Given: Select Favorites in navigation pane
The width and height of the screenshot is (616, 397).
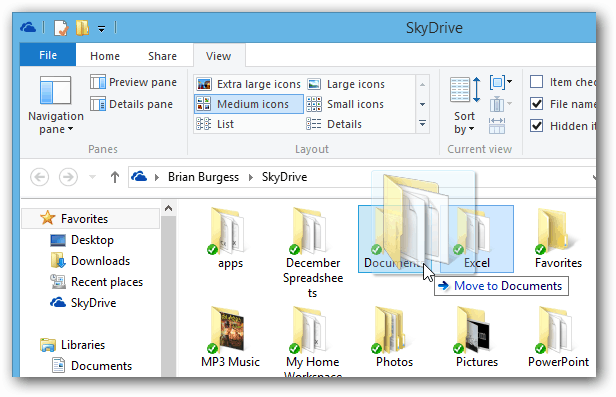Looking at the screenshot, I should 90,218.
